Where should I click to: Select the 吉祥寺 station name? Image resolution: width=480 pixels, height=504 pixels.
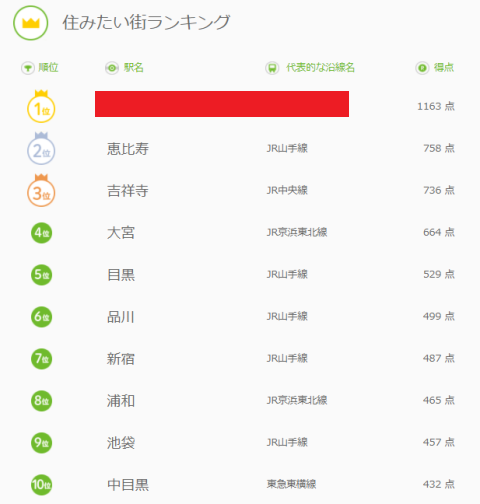[128, 191]
